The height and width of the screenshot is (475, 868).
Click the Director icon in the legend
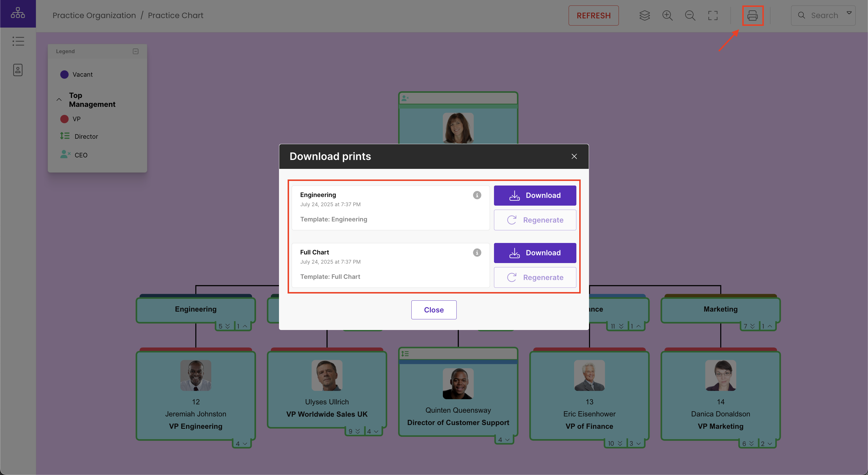pos(65,136)
